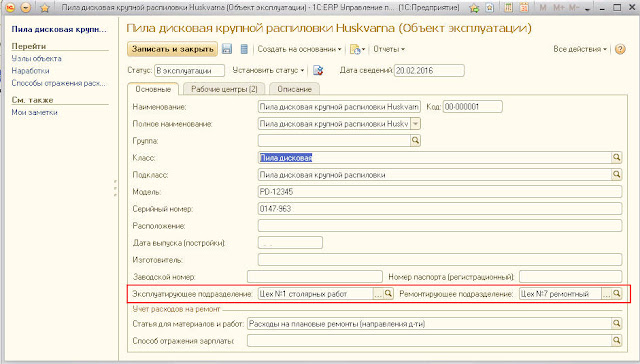Click the M memory button in title bar
The image size is (640, 364).
543,8
